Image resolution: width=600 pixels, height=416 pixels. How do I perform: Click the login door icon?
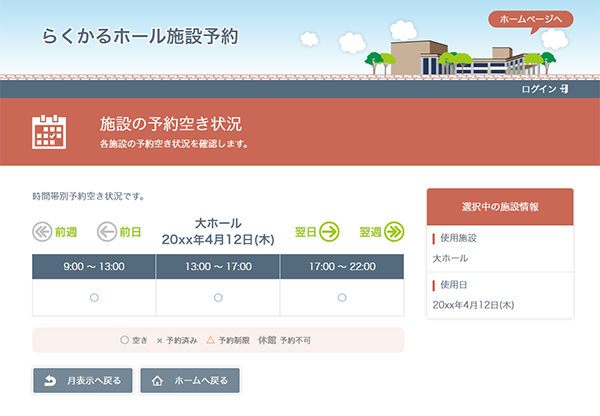[x=564, y=89]
